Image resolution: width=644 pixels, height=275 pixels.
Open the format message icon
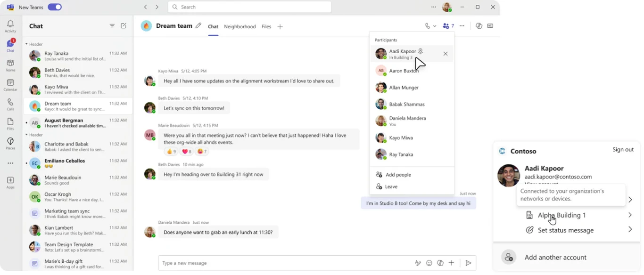(x=418, y=263)
